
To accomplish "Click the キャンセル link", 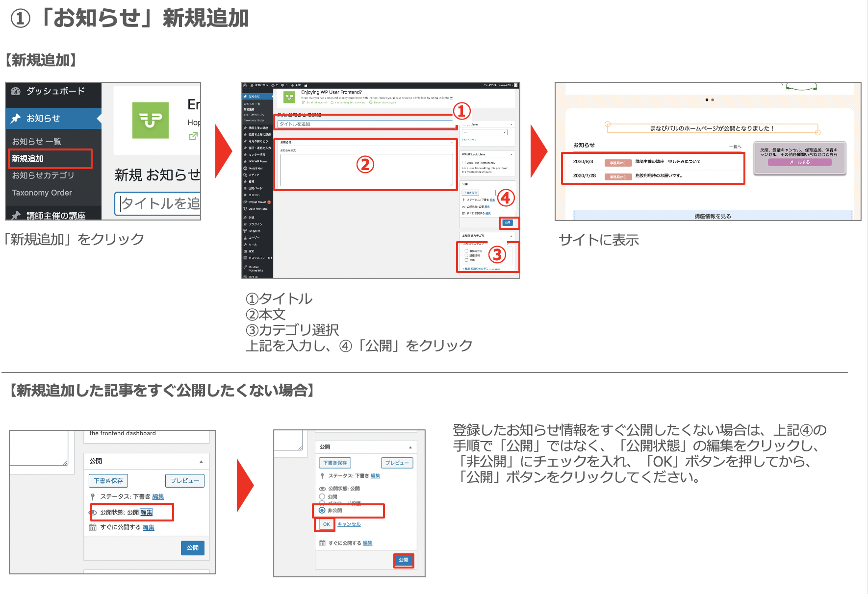I will [349, 524].
